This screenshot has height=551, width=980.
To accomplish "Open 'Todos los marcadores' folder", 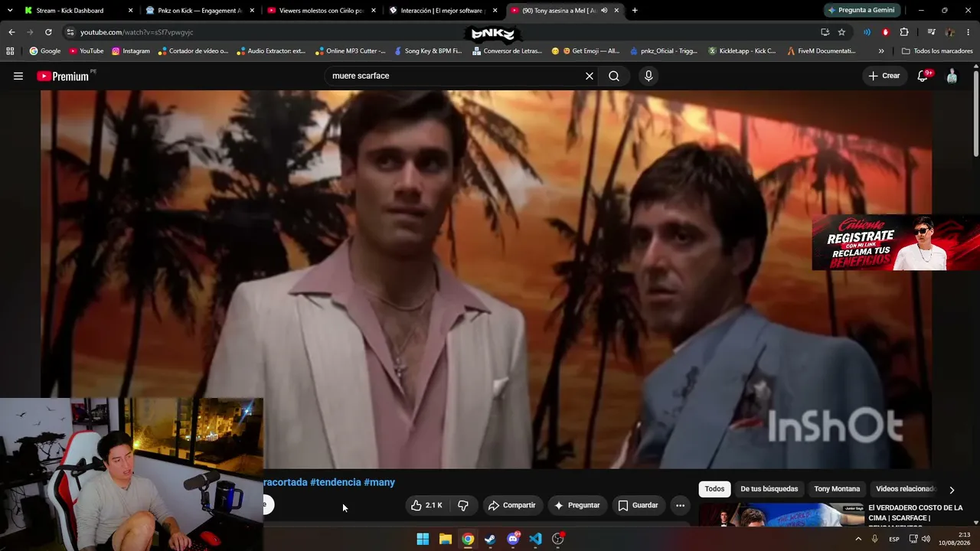I will (x=937, y=51).
